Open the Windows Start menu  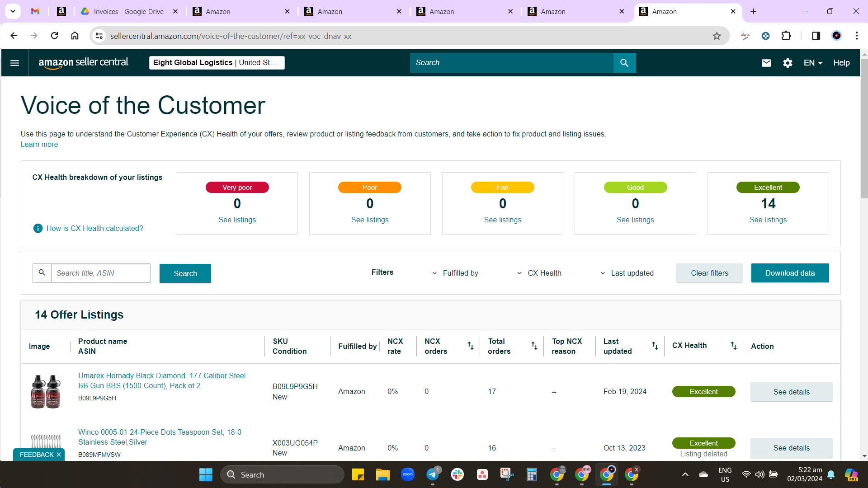point(206,474)
